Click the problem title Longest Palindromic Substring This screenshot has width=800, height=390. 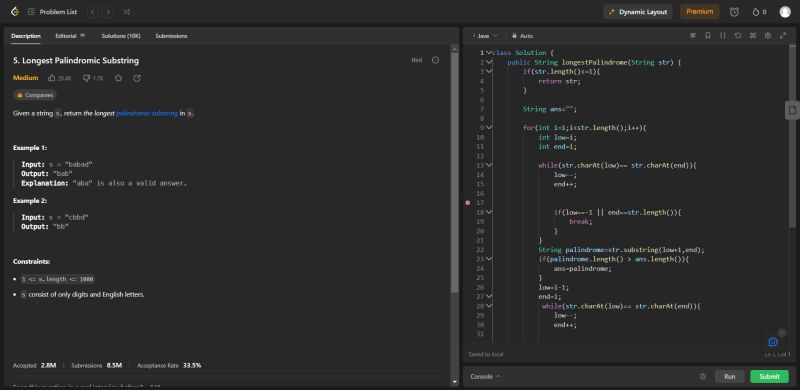[x=76, y=60]
